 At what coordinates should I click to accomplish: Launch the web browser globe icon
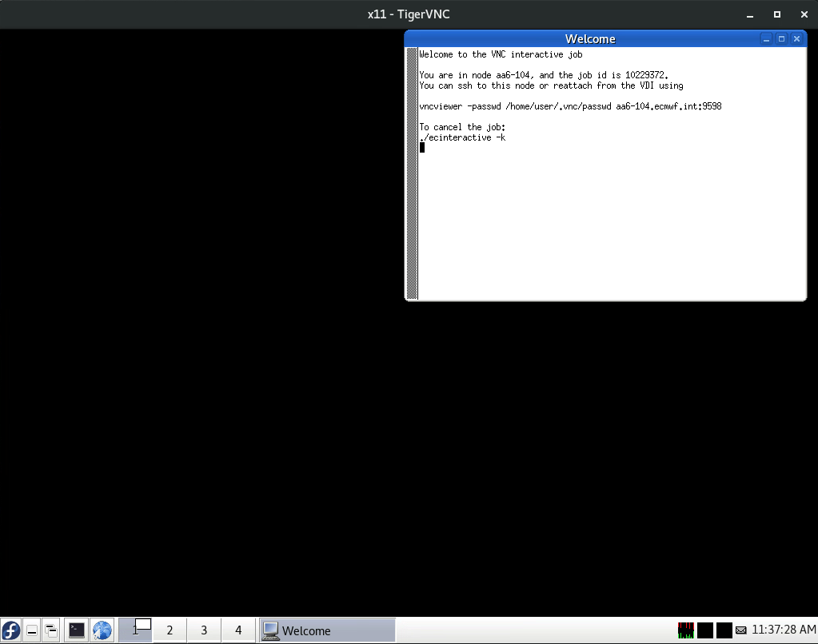(102, 630)
